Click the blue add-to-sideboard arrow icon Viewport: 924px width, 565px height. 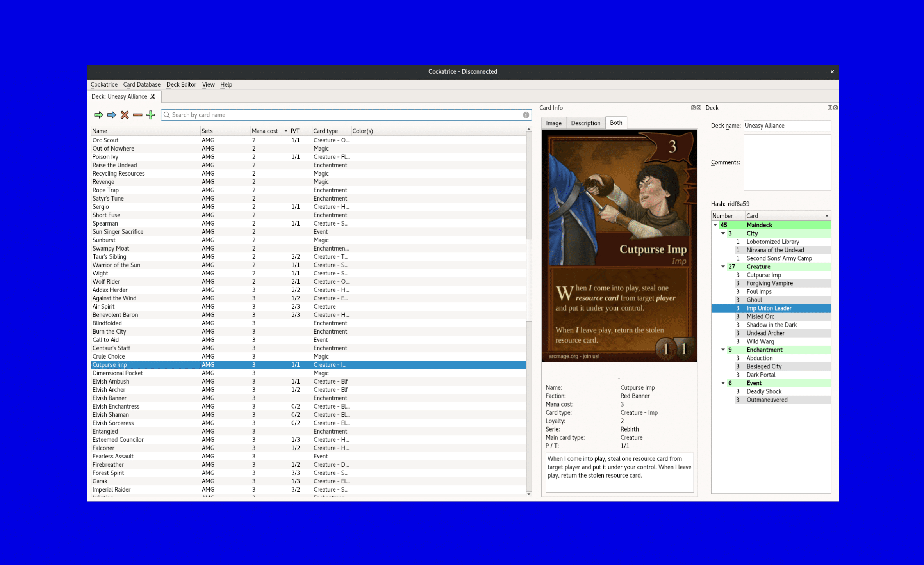click(112, 115)
